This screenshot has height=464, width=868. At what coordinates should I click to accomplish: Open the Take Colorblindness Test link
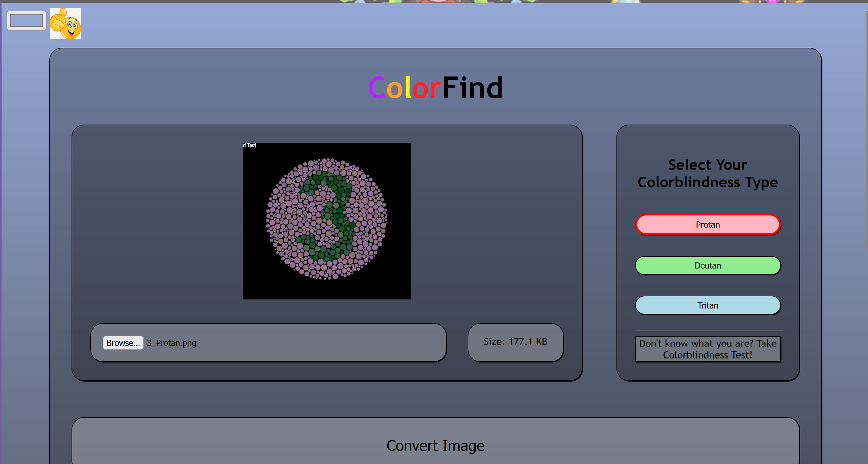tap(708, 349)
